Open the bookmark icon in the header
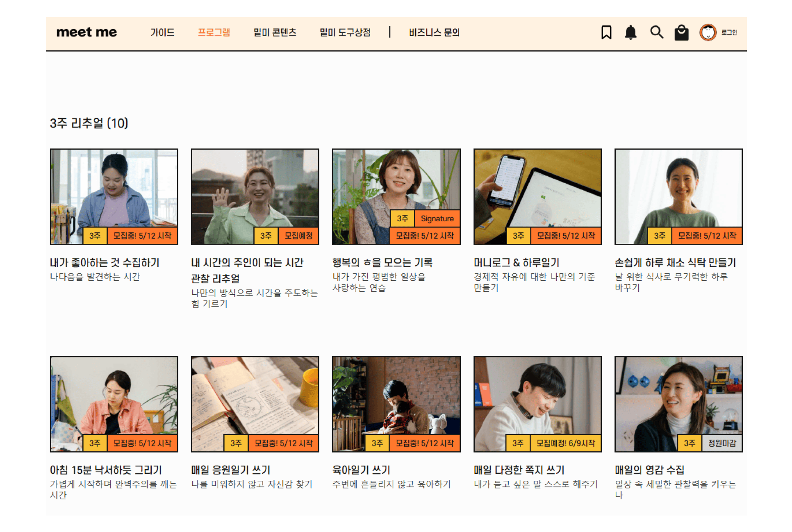The width and height of the screenshot is (792, 532). click(x=606, y=32)
